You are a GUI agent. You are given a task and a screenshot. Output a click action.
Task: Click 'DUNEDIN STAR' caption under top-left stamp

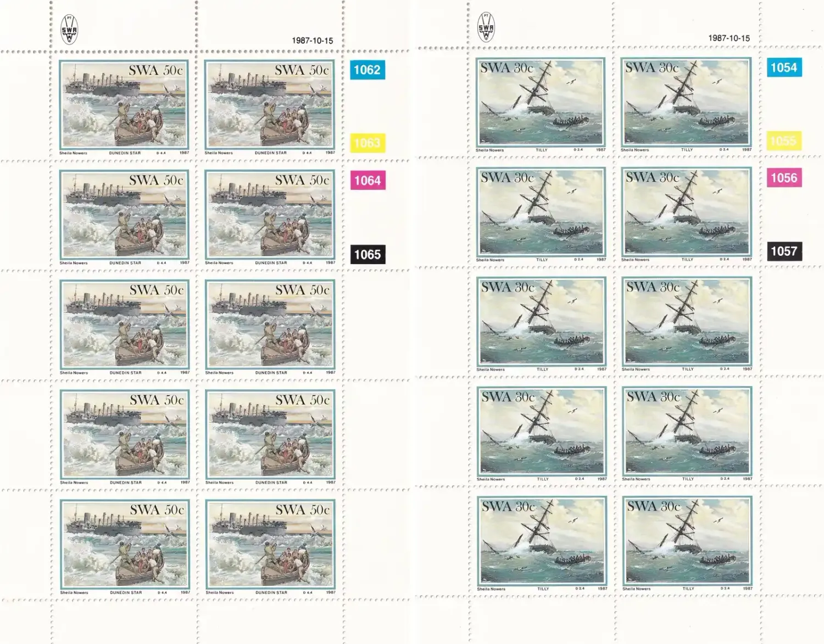(x=125, y=153)
